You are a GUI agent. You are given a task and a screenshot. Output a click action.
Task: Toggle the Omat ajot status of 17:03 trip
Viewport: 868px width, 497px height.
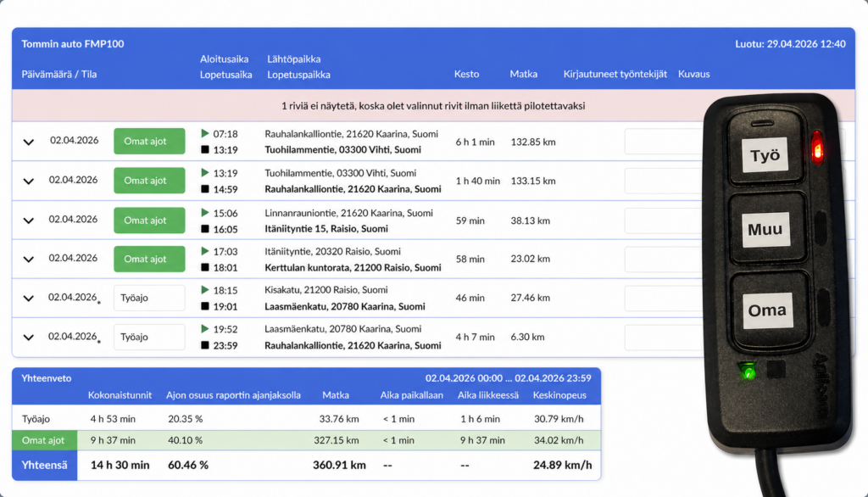point(149,259)
